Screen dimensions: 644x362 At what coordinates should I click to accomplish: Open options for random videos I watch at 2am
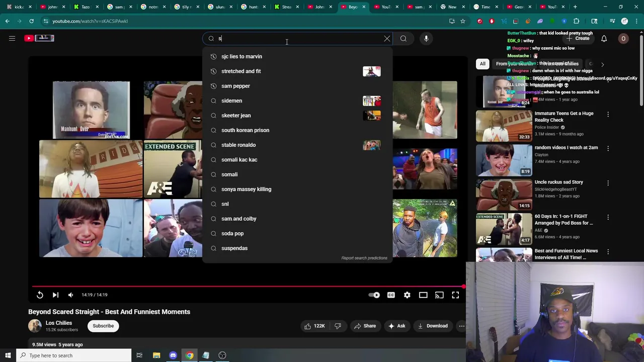tap(608, 148)
